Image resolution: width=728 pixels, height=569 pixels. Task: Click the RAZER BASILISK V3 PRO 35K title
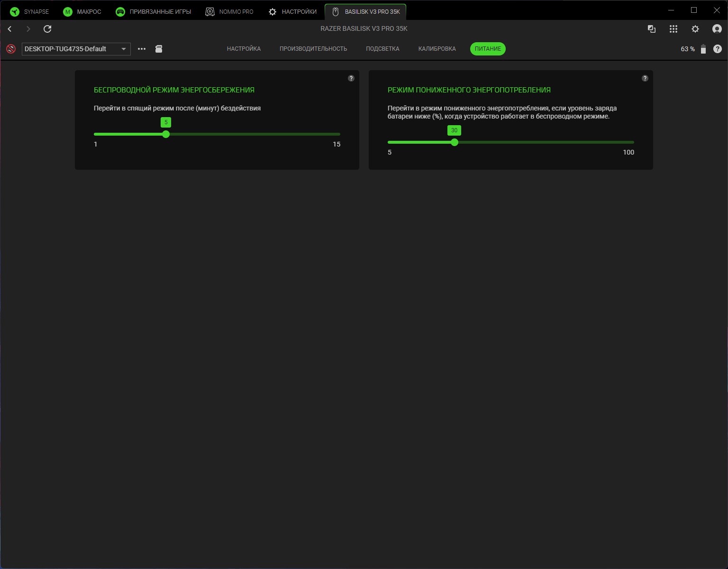tap(364, 28)
